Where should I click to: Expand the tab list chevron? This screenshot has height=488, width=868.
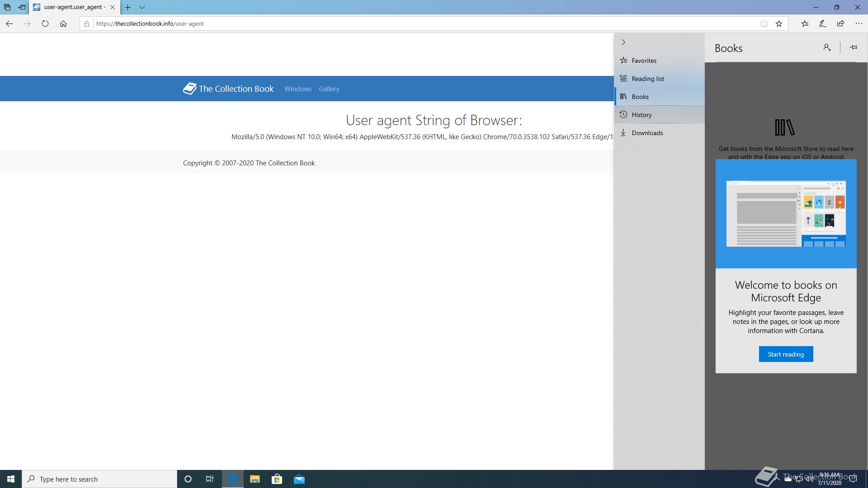[142, 7]
